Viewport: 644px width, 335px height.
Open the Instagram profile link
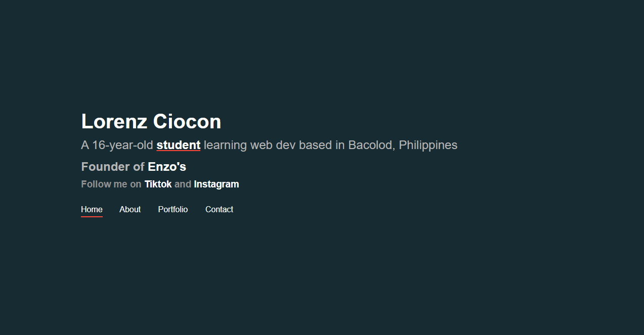tap(217, 184)
